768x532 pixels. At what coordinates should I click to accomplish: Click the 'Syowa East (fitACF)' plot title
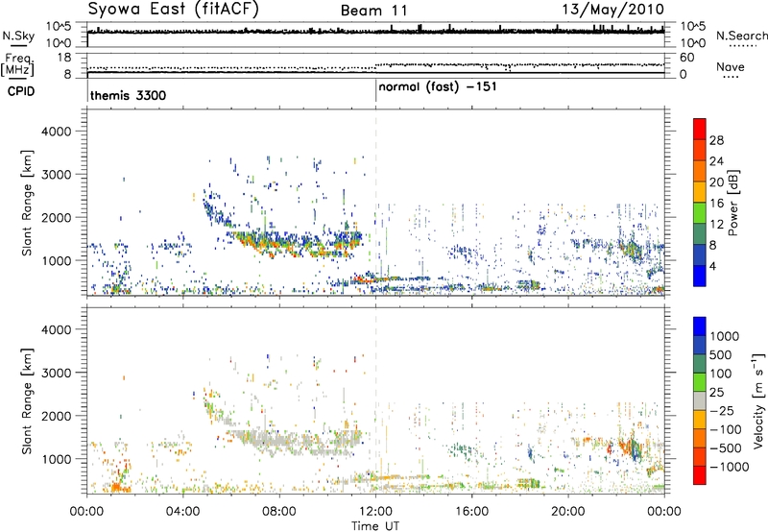click(x=173, y=9)
